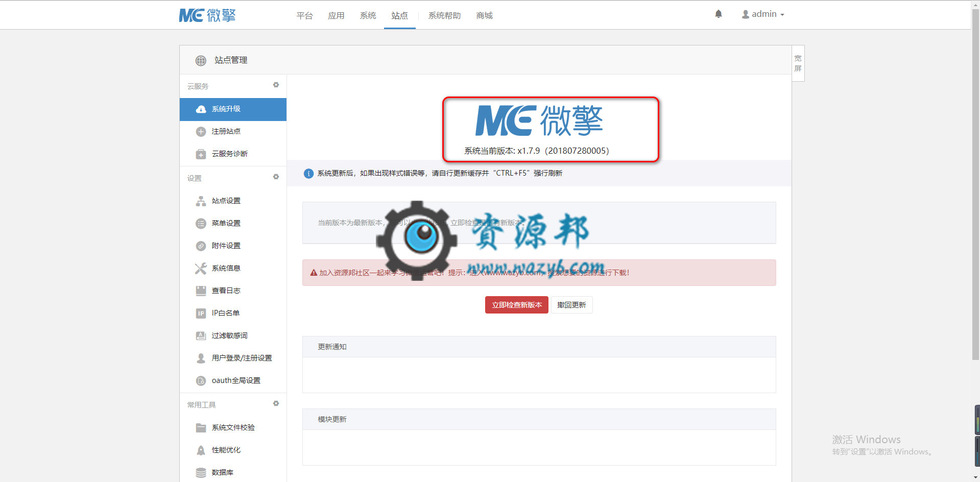Click the IP icon beside IP白名单
Viewport: 980px width, 482px height.
click(x=201, y=314)
